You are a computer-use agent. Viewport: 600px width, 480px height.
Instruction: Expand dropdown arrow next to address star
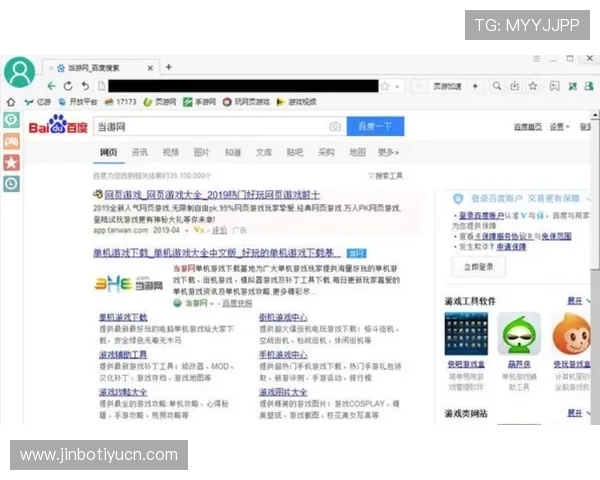[x=398, y=87]
